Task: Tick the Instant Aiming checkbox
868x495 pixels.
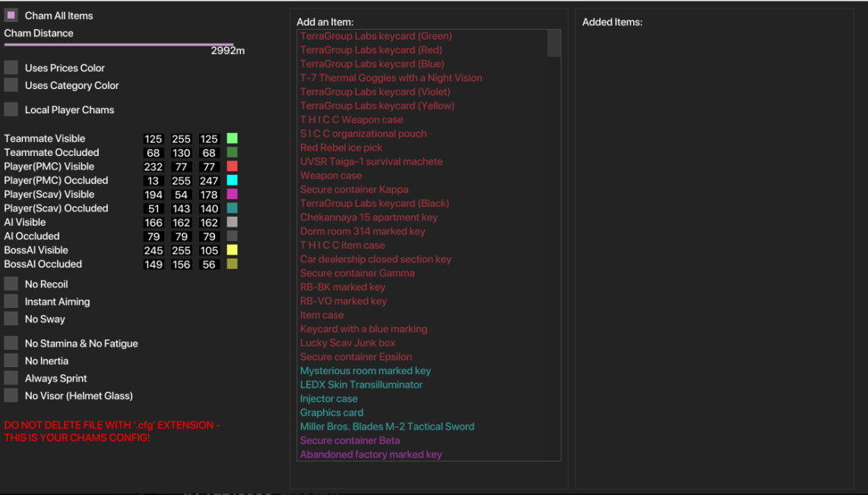Action: tap(11, 301)
